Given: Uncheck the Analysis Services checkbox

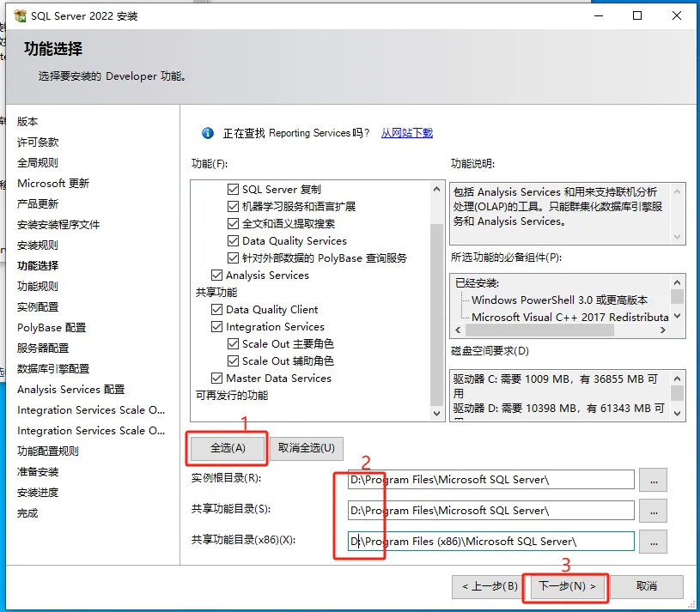Looking at the screenshot, I should (x=217, y=276).
